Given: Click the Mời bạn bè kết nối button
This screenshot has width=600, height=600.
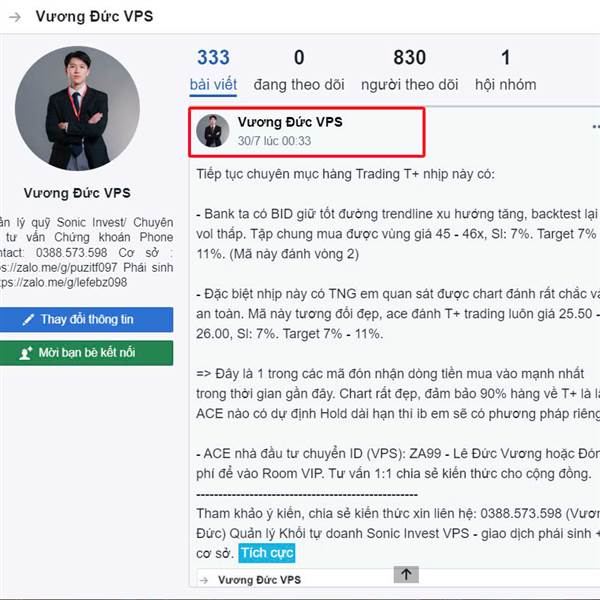Looking at the screenshot, I should click(x=86, y=353).
